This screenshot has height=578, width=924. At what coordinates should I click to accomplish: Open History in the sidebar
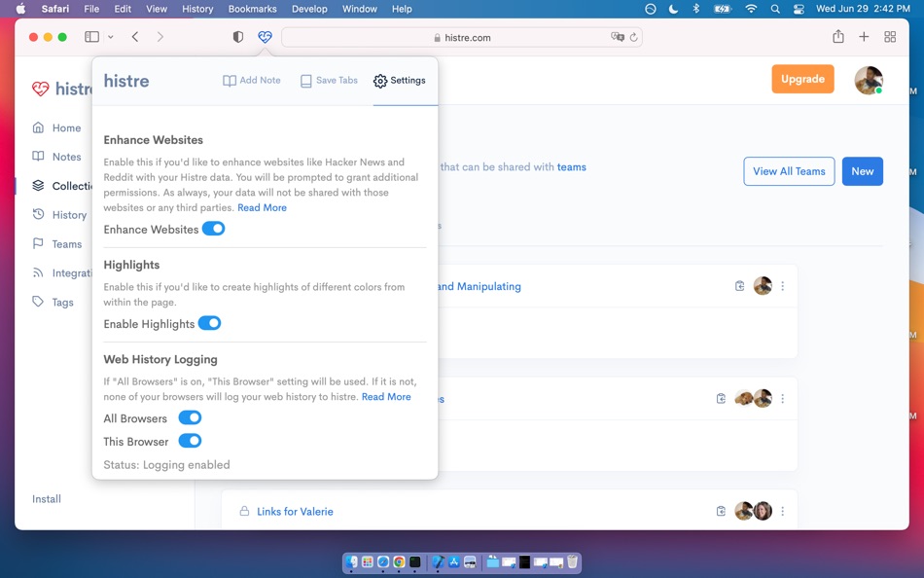pyautogui.click(x=59, y=215)
